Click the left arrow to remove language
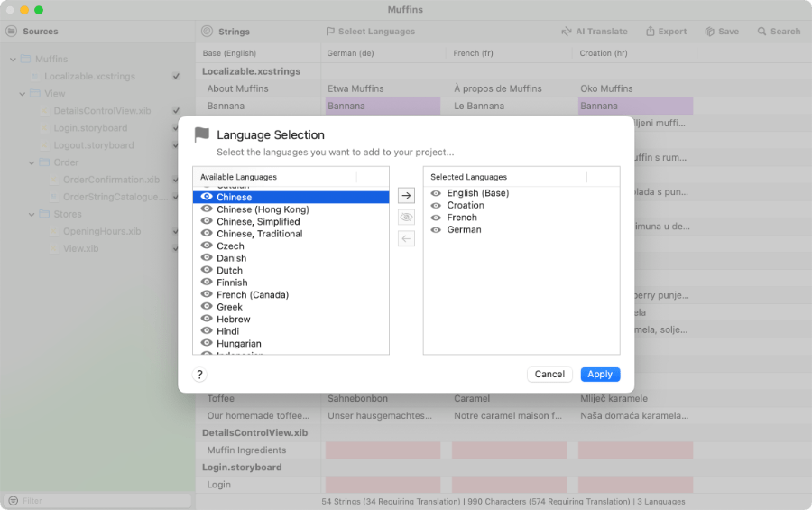Image resolution: width=812 pixels, height=510 pixels. point(406,238)
